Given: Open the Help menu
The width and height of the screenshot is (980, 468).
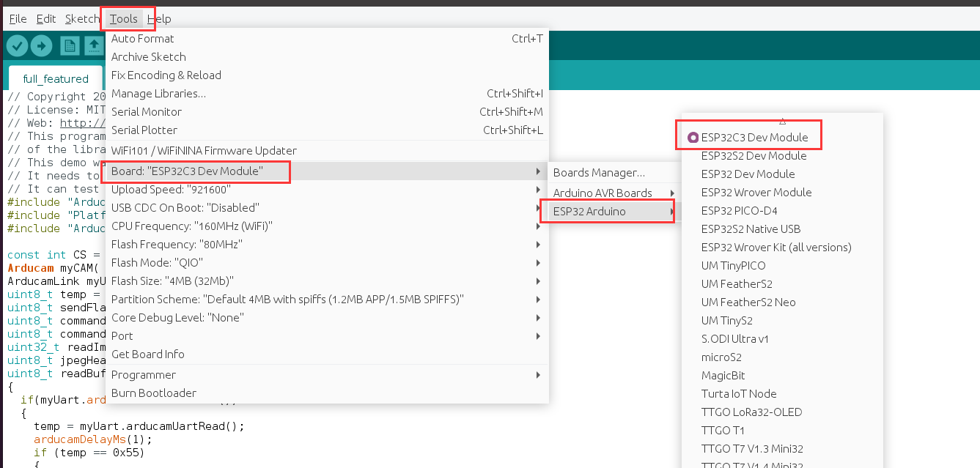Looking at the screenshot, I should (159, 18).
